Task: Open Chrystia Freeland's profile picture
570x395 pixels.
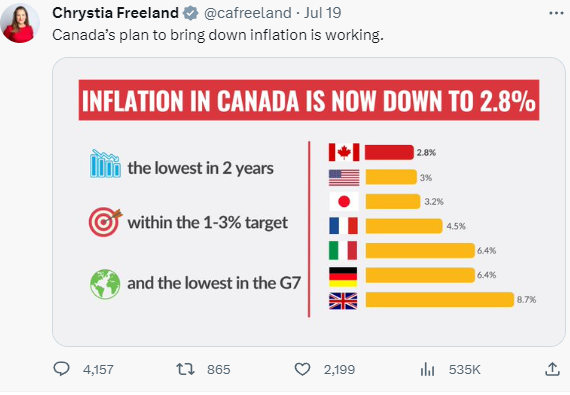Action: 20,23
